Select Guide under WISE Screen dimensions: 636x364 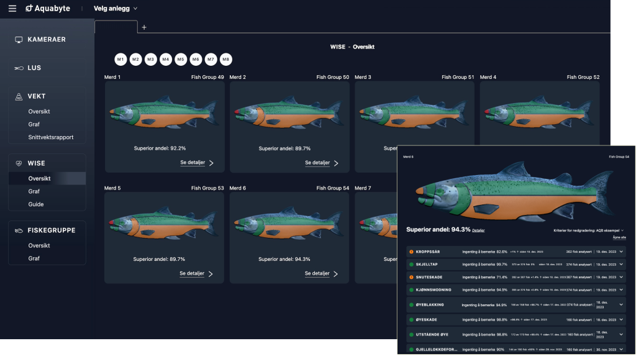(36, 204)
